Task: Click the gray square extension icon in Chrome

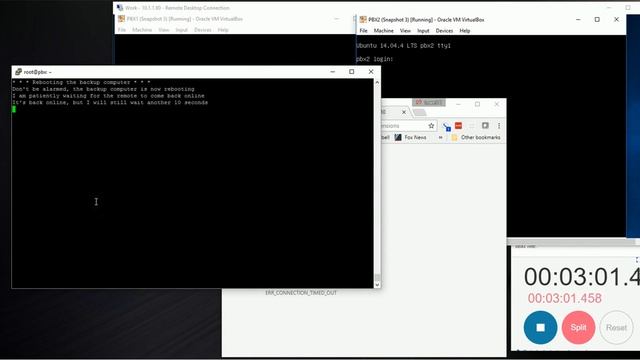Action: (x=485, y=126)
